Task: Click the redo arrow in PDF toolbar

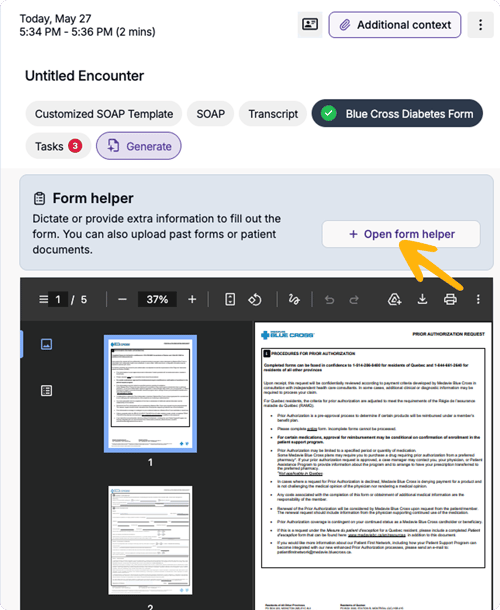Action: (354, 300)
